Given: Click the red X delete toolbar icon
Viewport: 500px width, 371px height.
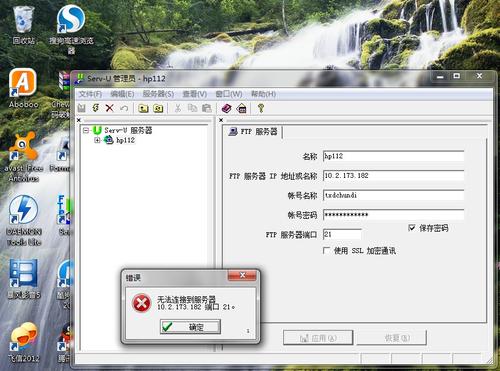Looking at the screenshot, I should (109, 108).
